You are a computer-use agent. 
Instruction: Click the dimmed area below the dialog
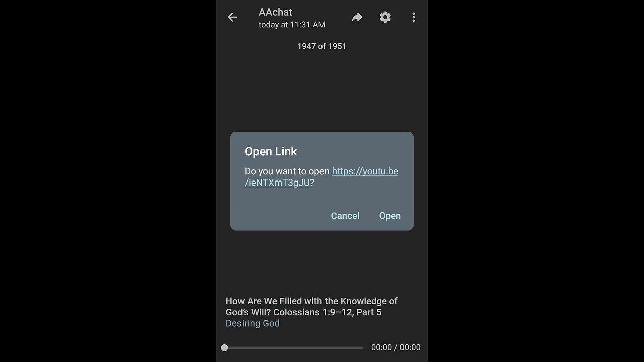click(x=322, y=261)
